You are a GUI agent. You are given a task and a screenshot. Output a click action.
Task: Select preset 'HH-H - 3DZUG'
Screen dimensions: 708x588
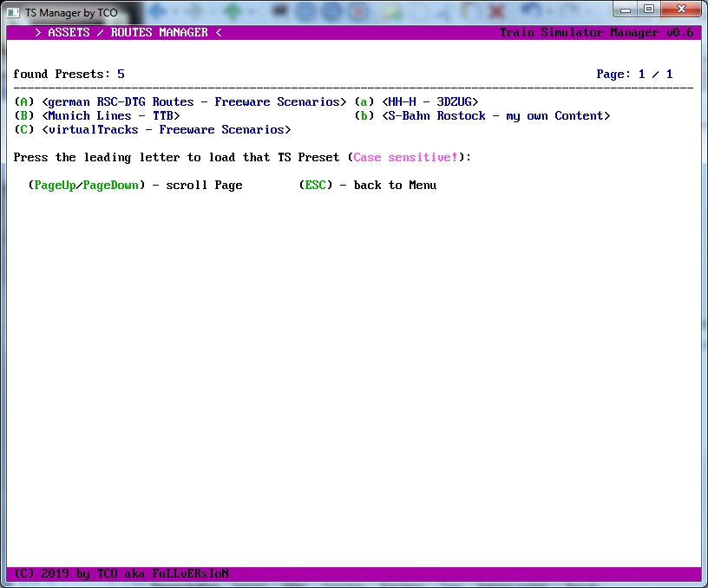coord(429,102)
